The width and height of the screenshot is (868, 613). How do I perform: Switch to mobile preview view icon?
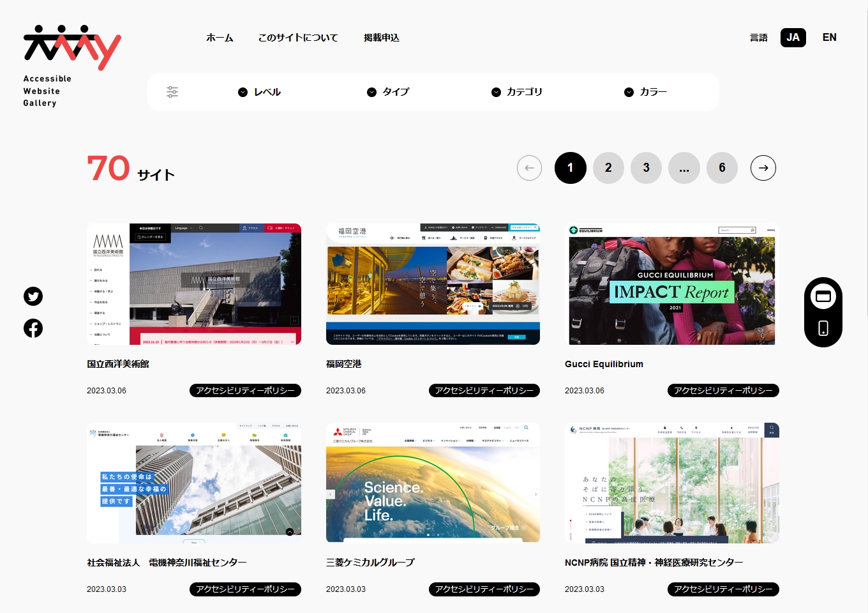[x=823, y=328]
